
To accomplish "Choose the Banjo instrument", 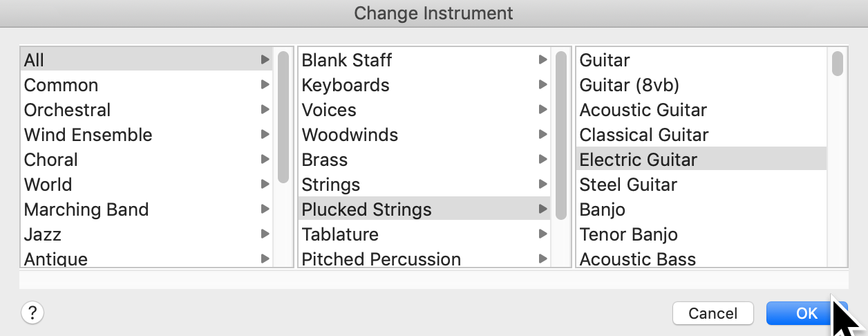I will pos(603,209).
